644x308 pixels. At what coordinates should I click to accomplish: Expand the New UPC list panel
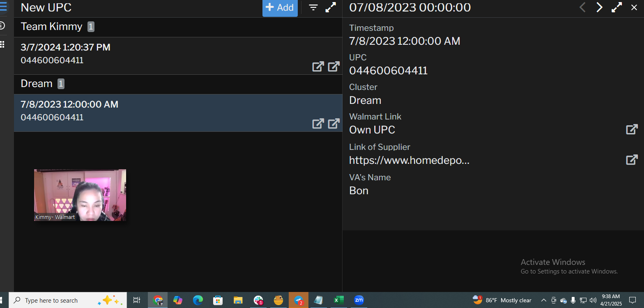pos(331,8)
